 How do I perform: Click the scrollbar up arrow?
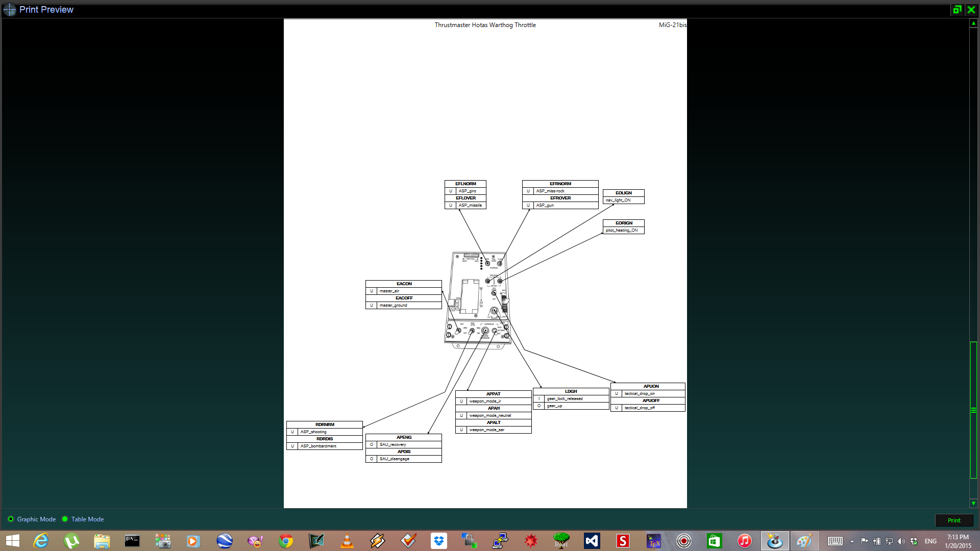tap(973, 23)
